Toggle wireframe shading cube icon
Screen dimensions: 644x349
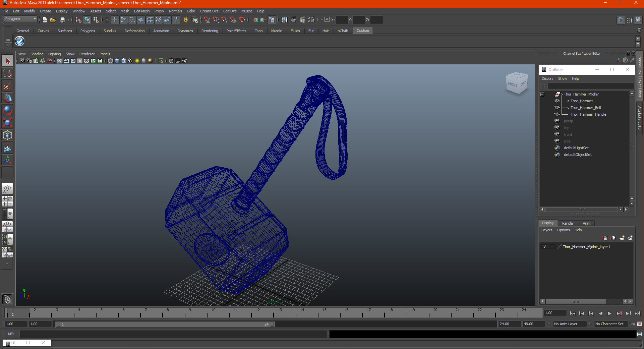(x=110, y=61)
